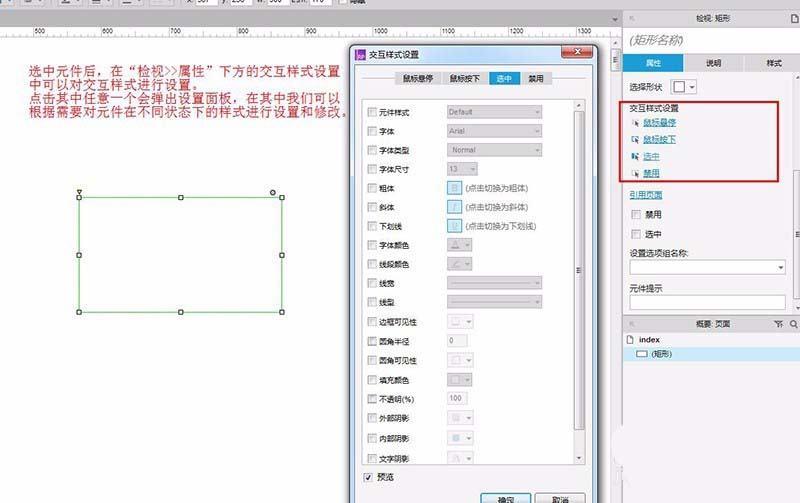This screenshot has height=503, width=800.
Task: Toggle bold icon in interaction style dialog
Action: click(454, 188)
